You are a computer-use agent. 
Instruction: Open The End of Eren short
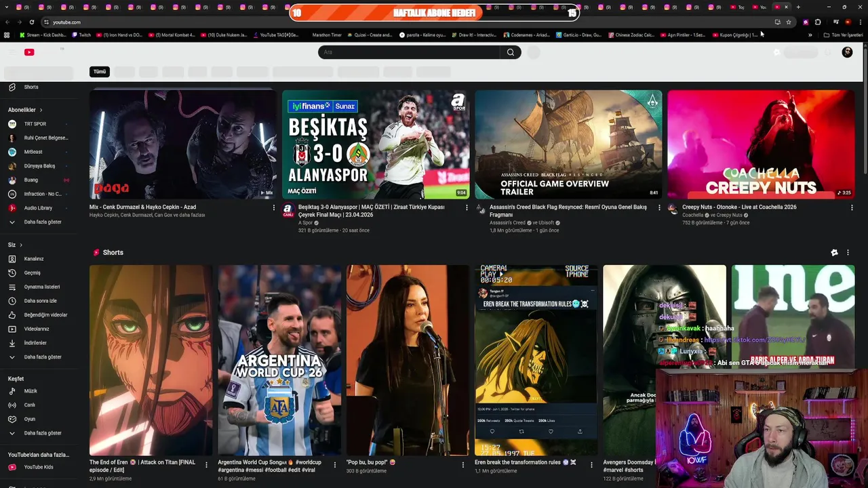(151, 360)
